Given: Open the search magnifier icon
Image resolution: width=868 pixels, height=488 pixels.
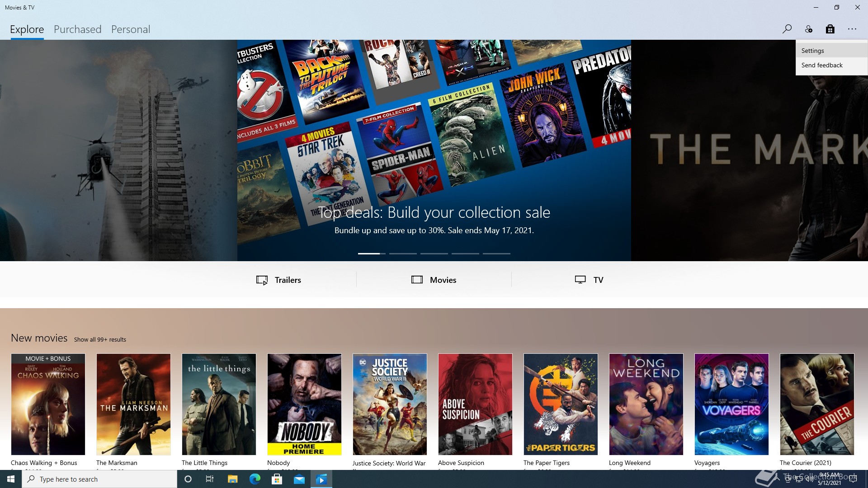Looking at the screenshot, I should pyautogui.click(x=787, y=29).
